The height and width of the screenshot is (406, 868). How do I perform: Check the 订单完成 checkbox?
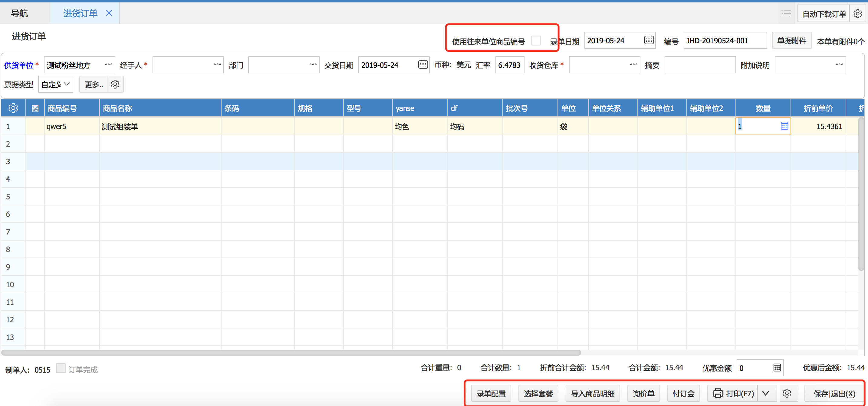click(61, 368)
